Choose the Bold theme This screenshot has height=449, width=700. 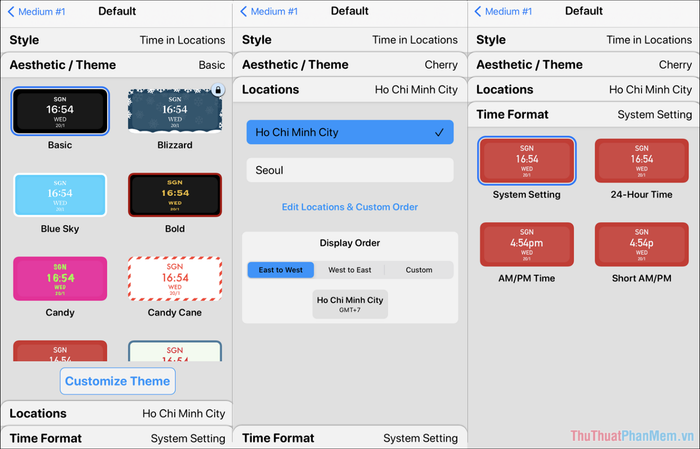[175, 195]
